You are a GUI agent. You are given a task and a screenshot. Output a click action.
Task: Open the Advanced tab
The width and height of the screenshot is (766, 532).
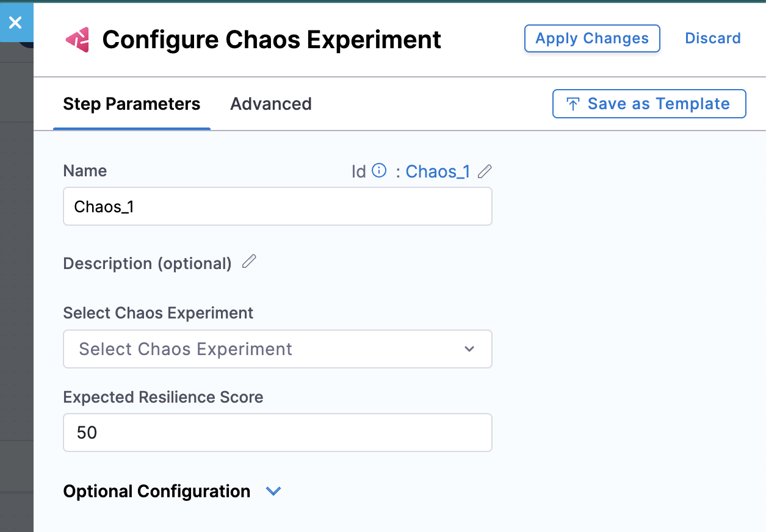(x=271, y=104)
